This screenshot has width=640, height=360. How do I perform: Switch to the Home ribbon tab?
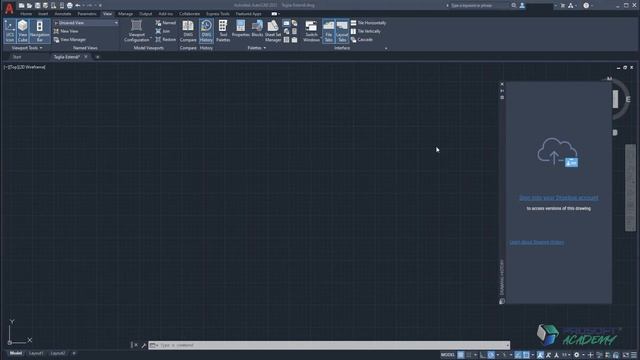coord(26,14)
